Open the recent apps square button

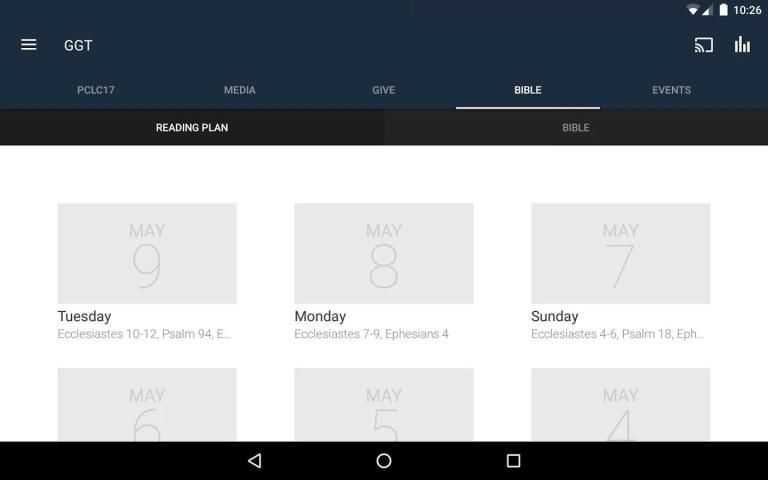(x=513, y=461)
